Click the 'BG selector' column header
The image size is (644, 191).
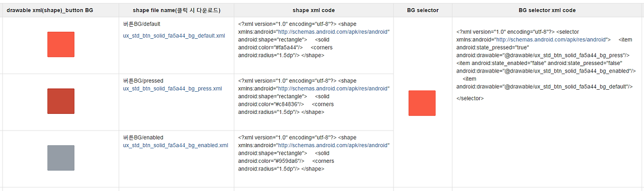tap(422, 10)
